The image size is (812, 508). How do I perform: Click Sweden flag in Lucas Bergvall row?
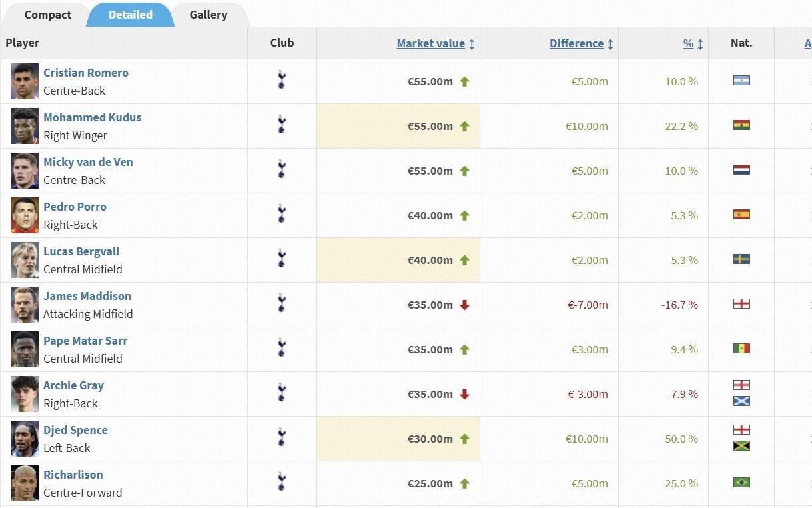741,259
